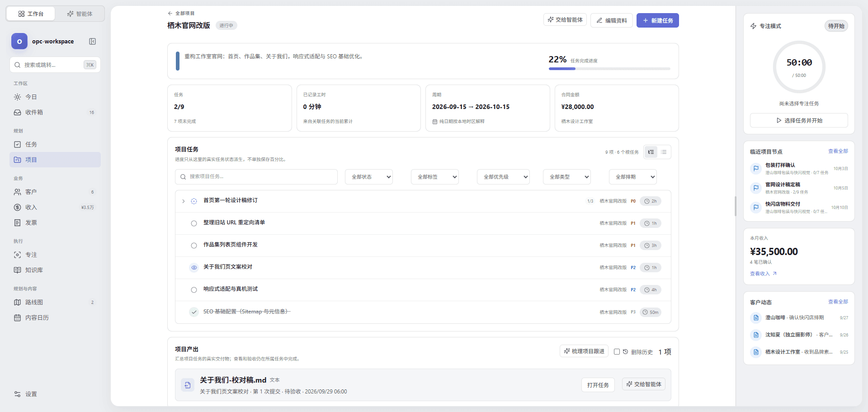Click 4h time chip on 响应式适配与真机测试
This screenshot has width=868, height=412.
[651, 290]
